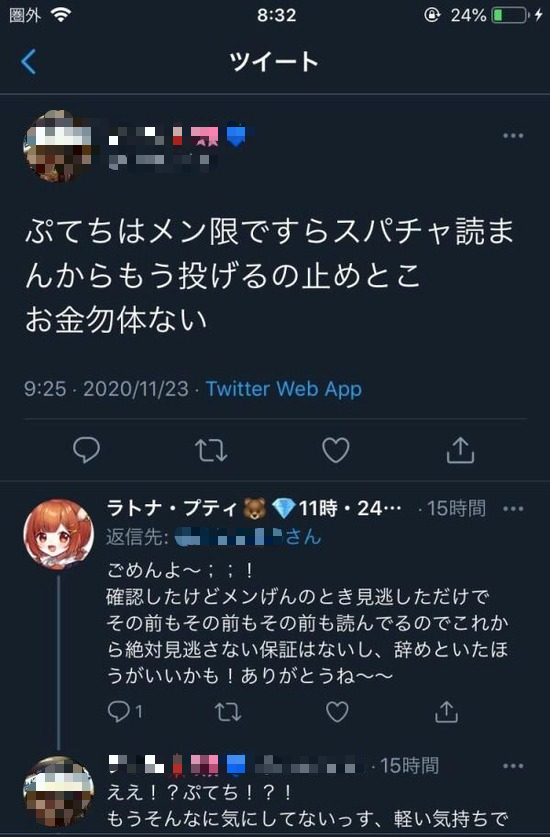
Task: Reply to the main tweet
Action: click(87, 449)
